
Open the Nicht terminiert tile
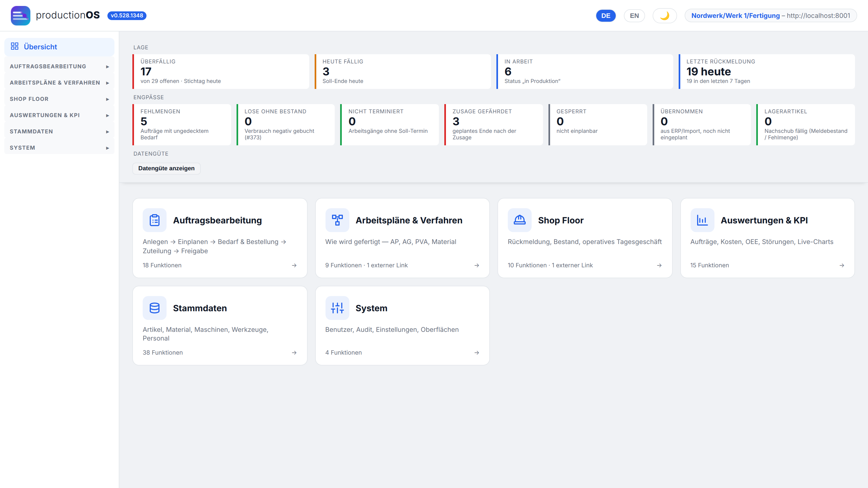(x=390, y=125)
